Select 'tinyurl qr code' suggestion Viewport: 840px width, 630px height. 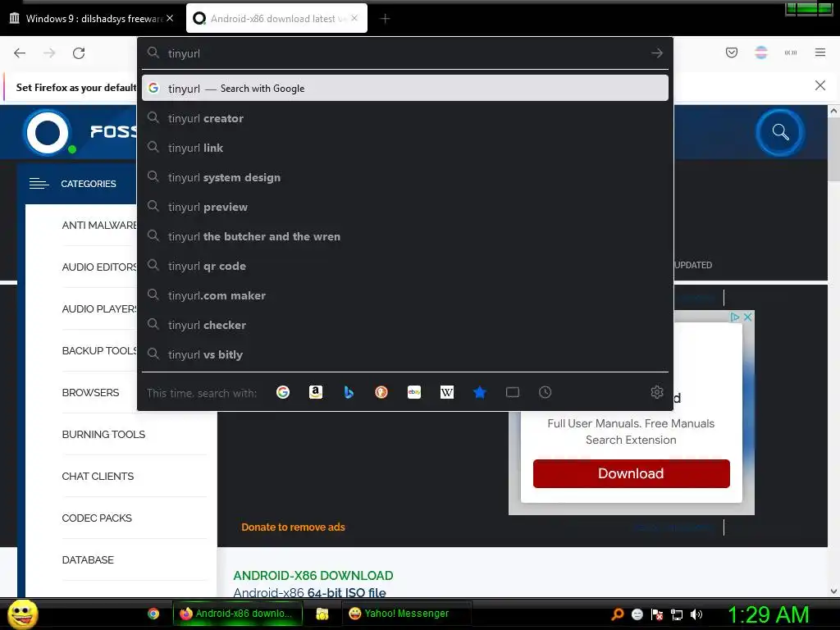pos(405,266)
